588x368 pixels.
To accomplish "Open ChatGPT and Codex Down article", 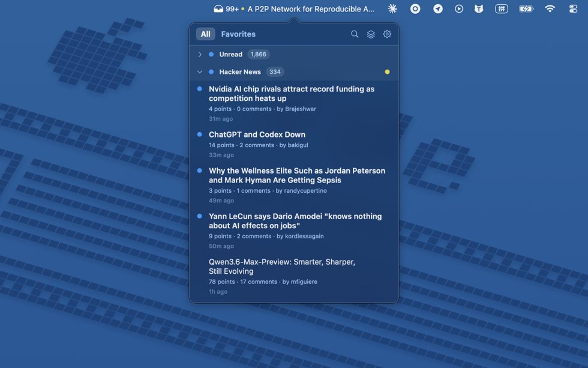I will coord(257,134).
